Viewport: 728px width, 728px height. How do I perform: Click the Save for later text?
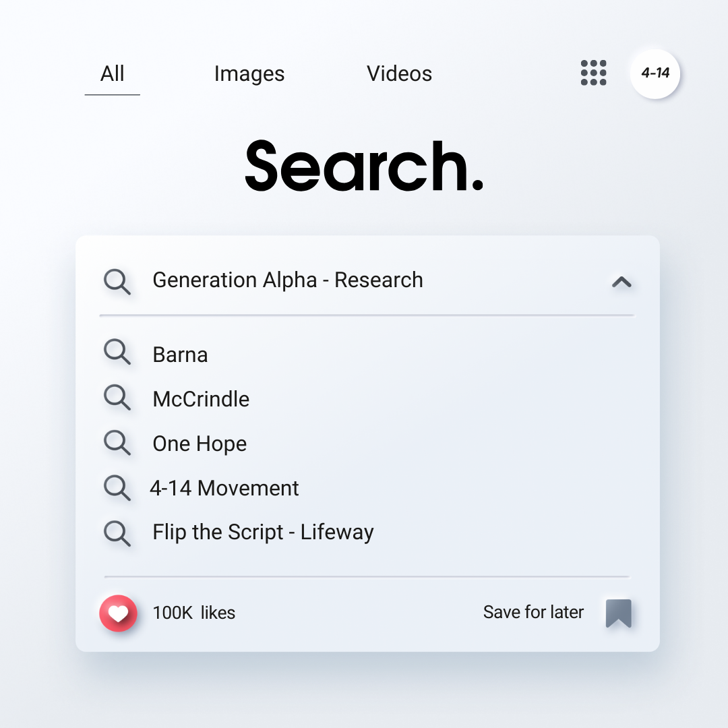point(533,613)
